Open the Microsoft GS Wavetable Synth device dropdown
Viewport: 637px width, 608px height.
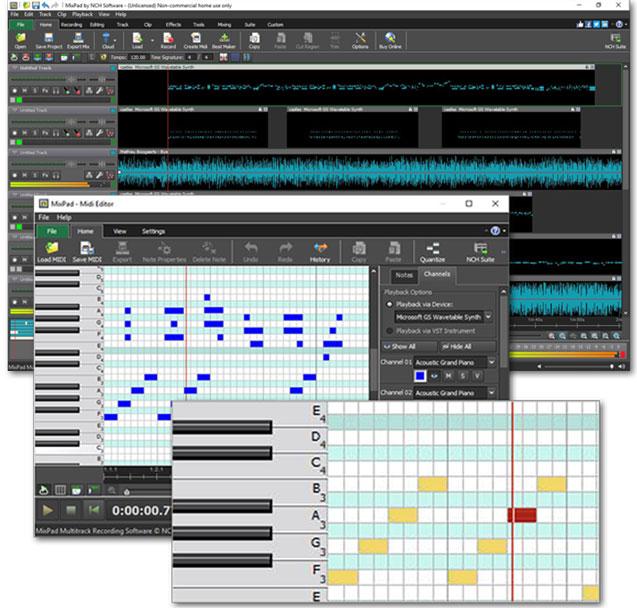488,317
